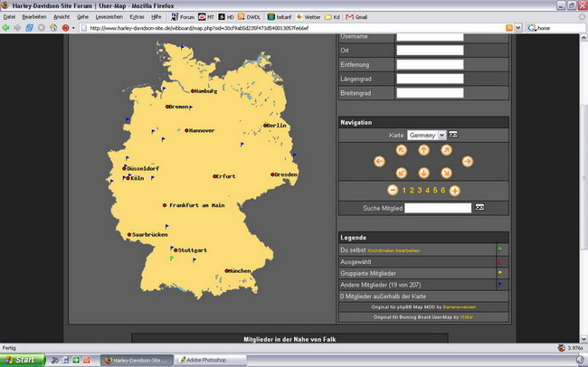
Task: Click the Suche Mitglied search field
Action: (x=438, y=208)
